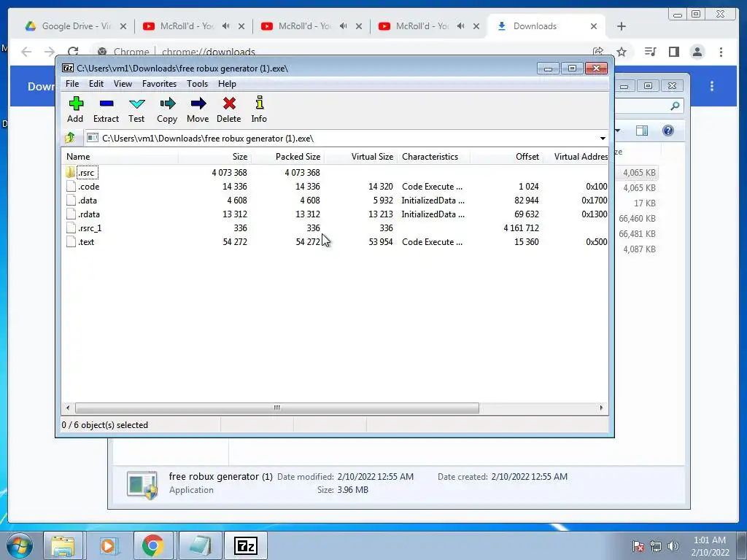The image size is (747, 560).
Task: Open the File menu
Action: (72, 84)
